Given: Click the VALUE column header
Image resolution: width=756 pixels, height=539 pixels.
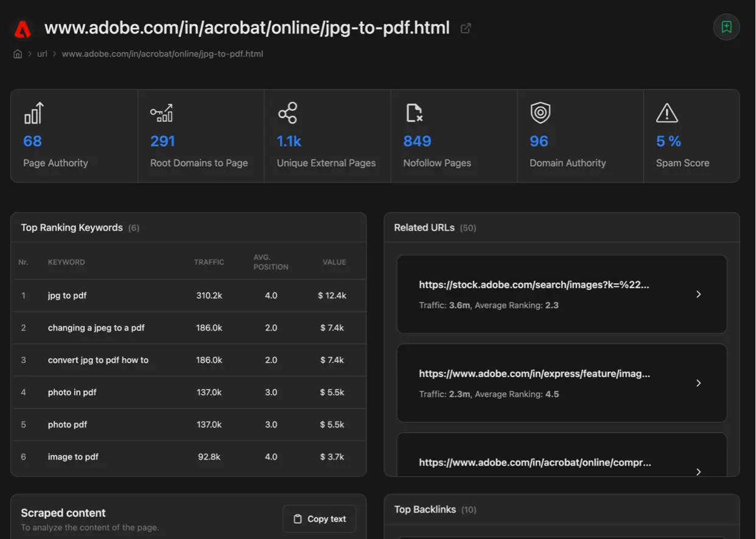Looking at the screenshot, I should pyautogui.click(x=334, y=262).
